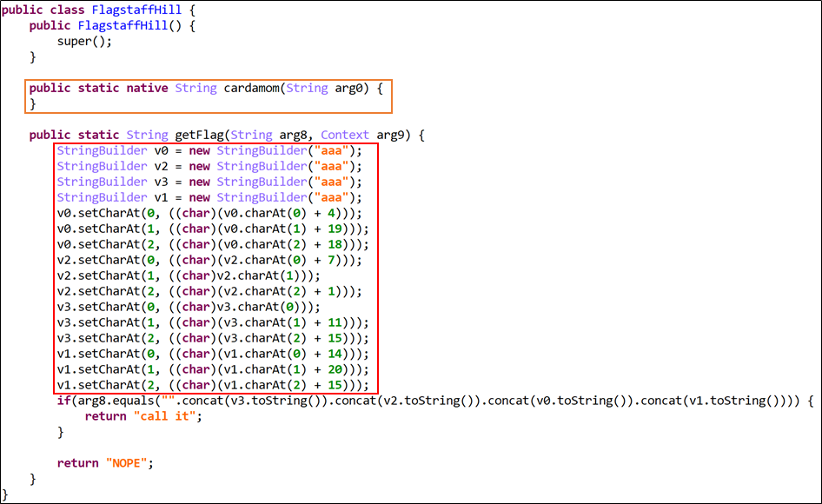Click the StringBuilder v3 declaration line

[x=209, y=182]
